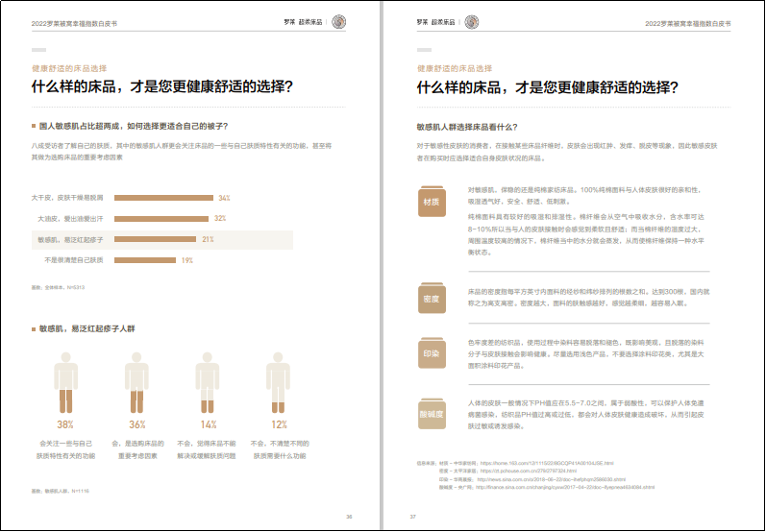Image resolution: width=766 pixels, height=532 pixels.
Task: Click the 19% bar for 不是很清楚自己肤质
Action: point(145,260)
